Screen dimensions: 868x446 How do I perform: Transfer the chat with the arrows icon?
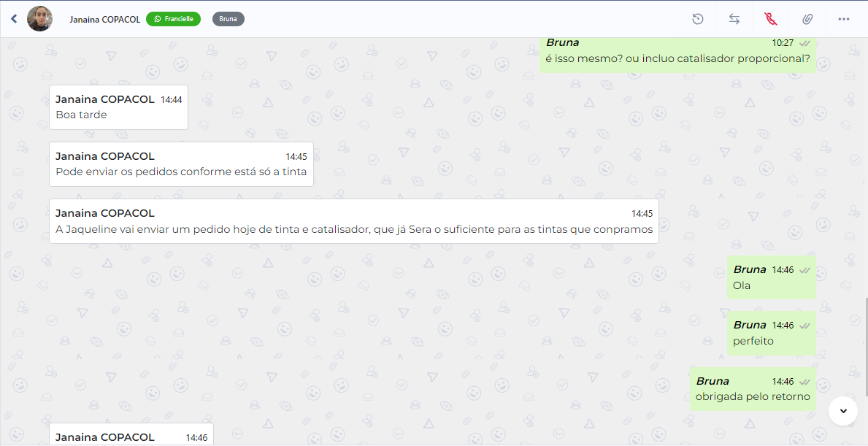click(734, 19)
